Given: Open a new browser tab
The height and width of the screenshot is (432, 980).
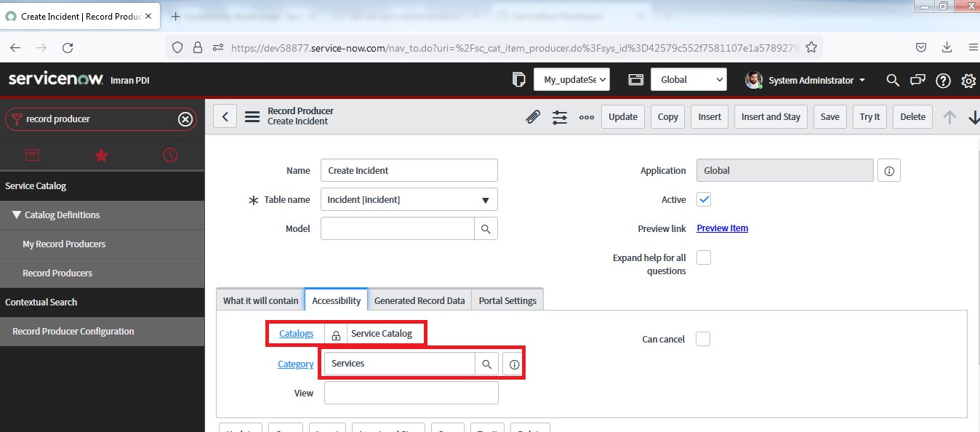Looking at the screenshot, I should [x=175, y=16].
